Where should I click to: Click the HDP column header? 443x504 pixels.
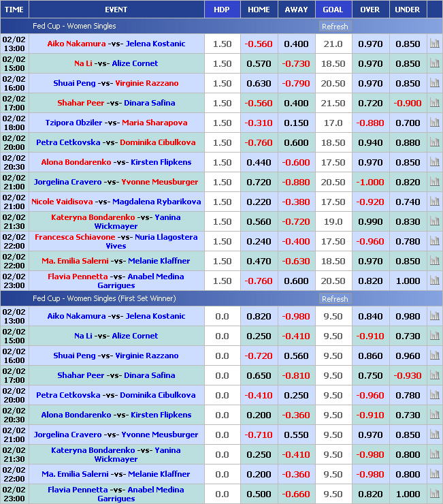pos(222,10)
